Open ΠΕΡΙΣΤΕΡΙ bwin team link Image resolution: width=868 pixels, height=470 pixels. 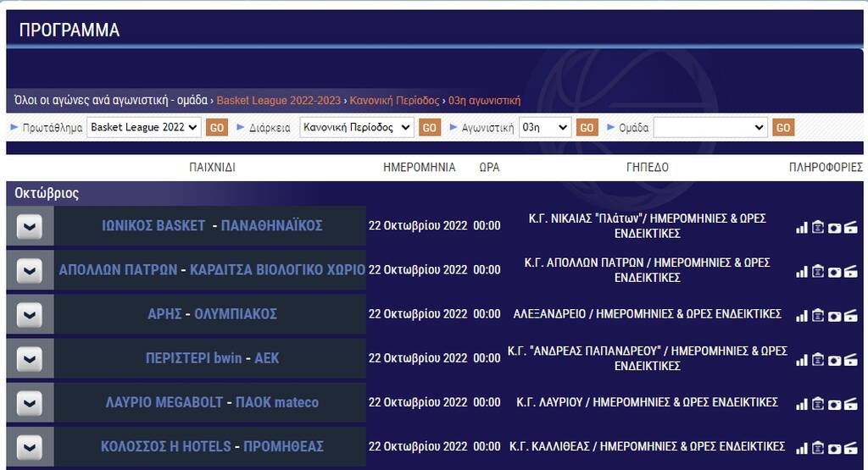pos(194,358)
